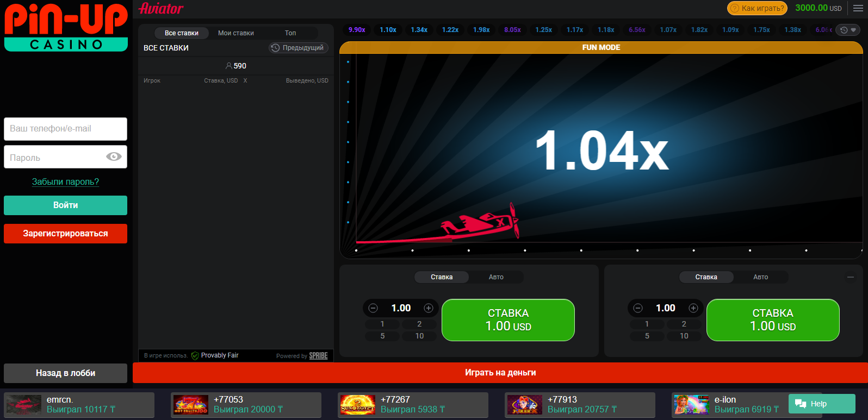Click the 3000.00 USD balance
The image size is (868, 420).
click(x=819, y=8)
